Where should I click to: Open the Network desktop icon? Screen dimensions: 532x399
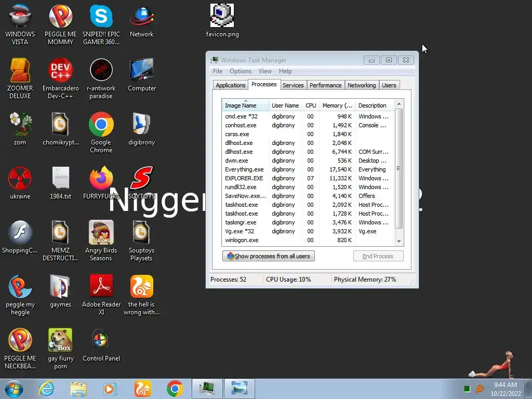tap(141, 21)
